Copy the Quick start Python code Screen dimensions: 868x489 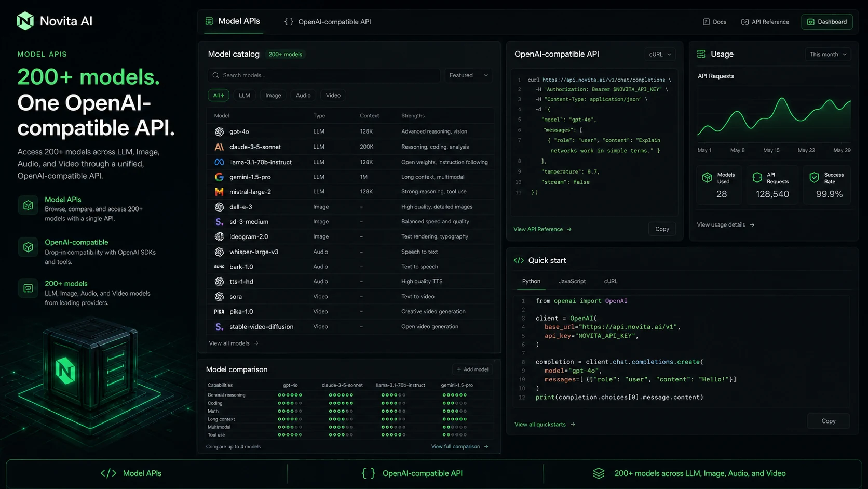click(829, 421)
